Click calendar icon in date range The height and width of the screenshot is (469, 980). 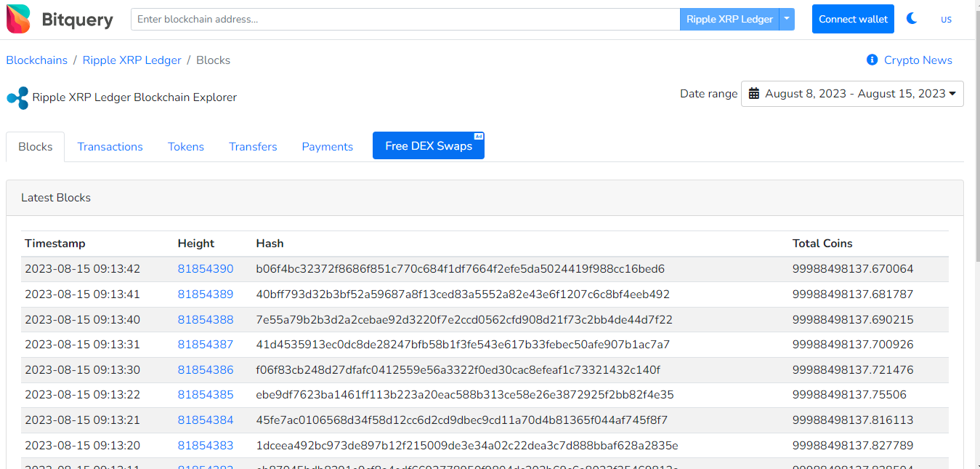pos(754,94)
